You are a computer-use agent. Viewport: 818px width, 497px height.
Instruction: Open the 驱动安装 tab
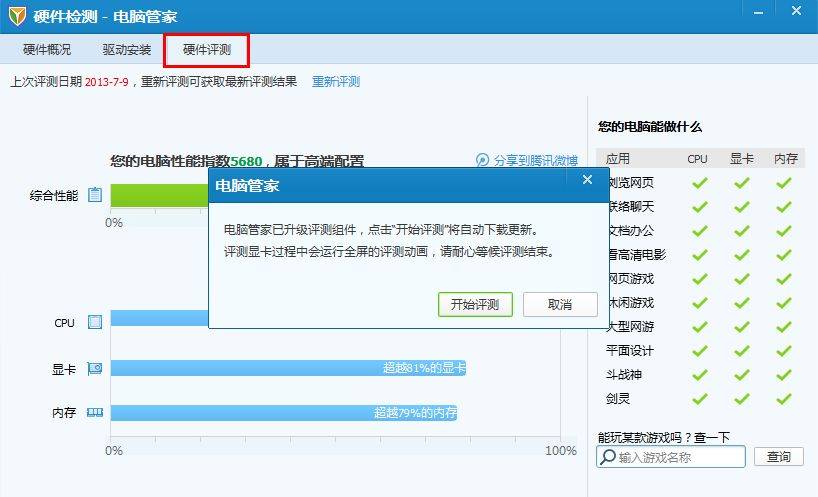pyautogui.click(x=127, y=49)
